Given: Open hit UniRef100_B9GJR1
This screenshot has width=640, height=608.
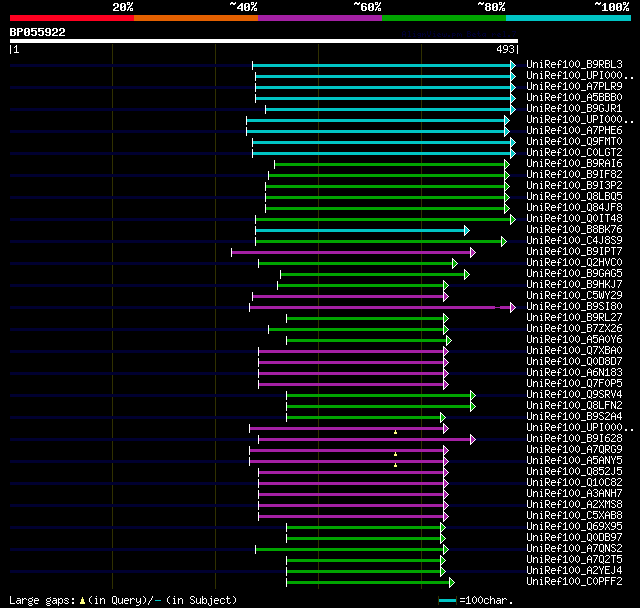Looking at the screenshot, I should click(574, 109).
